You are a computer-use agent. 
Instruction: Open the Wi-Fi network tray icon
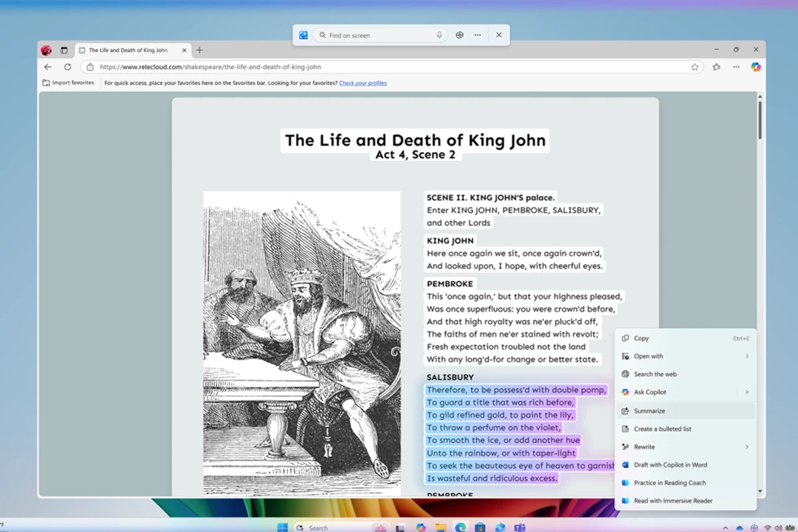point(769,527)
